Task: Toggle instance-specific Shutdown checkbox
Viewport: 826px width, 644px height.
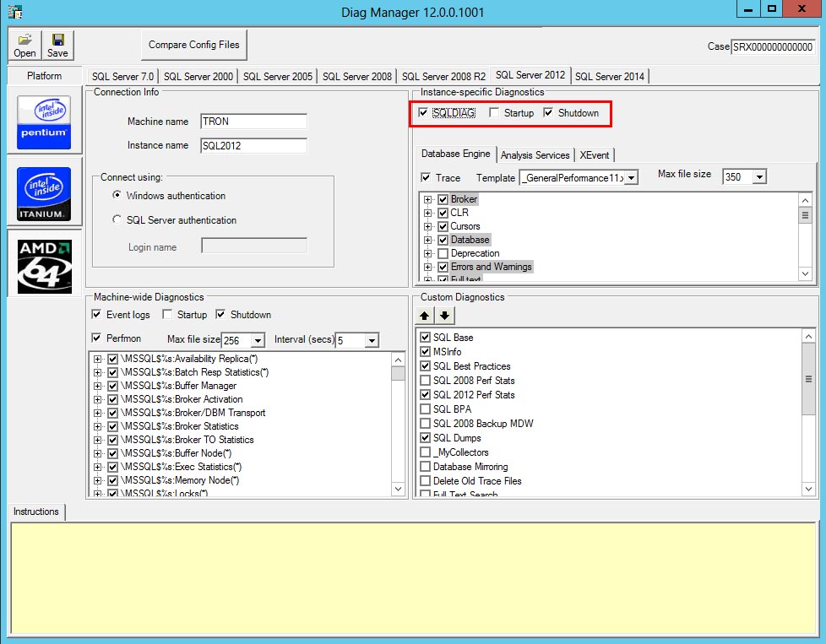Action: click(x=548, y=113)
